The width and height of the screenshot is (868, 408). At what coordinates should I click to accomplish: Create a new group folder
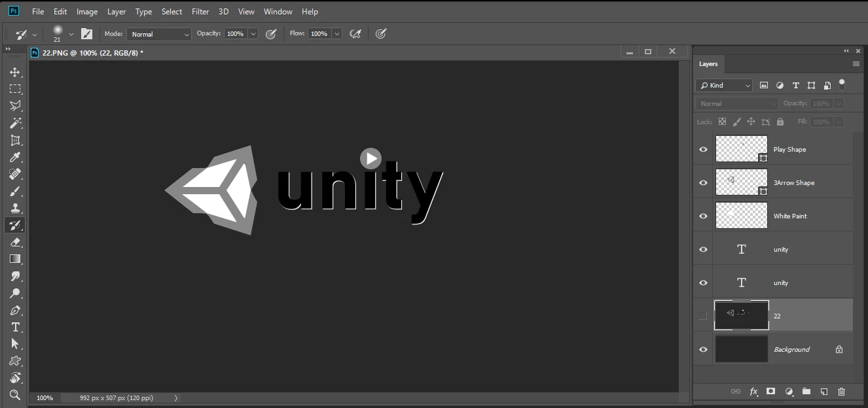pos(806,392)
